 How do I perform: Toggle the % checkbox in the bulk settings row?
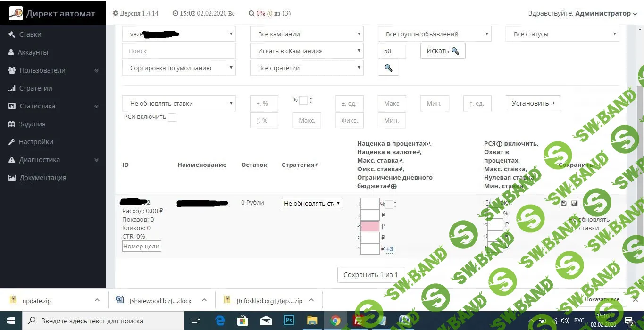tap(303, 100)
